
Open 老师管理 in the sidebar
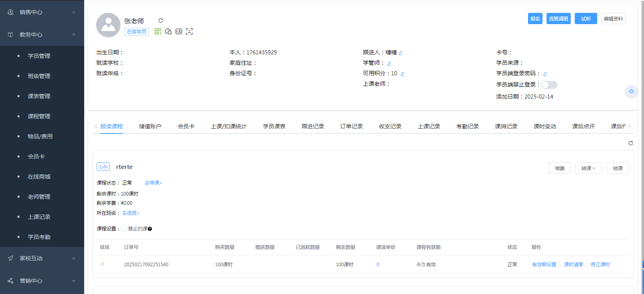click(x=39, y=197)
